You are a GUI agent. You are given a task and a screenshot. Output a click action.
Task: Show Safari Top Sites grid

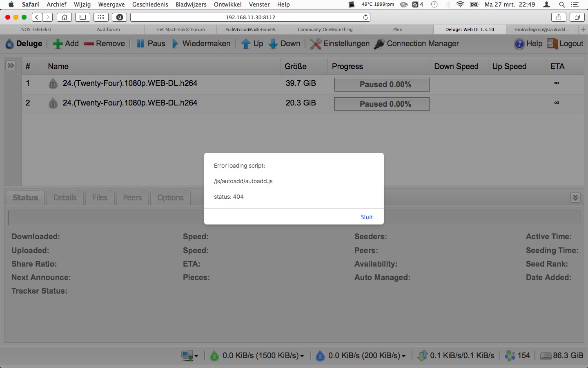tap(101, 17)
